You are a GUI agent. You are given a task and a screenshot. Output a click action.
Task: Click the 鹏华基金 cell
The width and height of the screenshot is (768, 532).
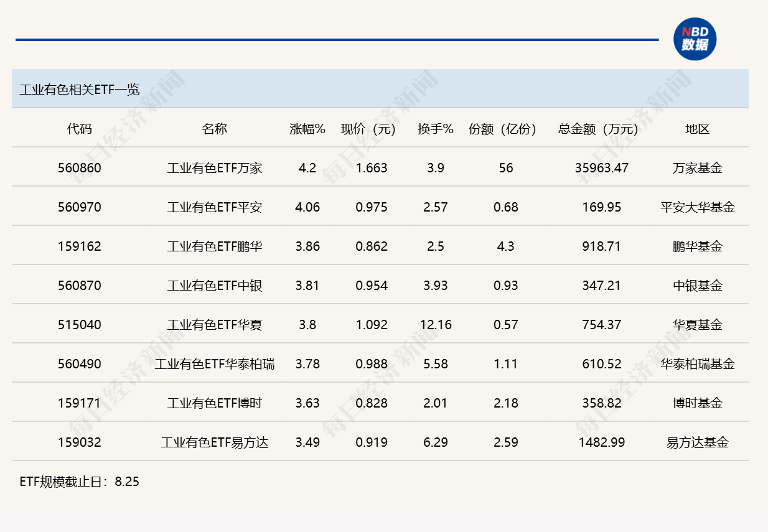[698, 246]
